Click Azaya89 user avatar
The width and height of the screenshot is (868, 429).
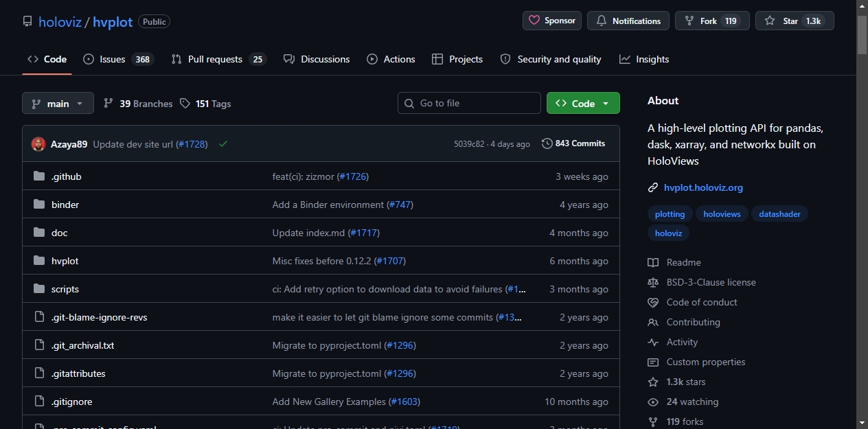(38, 144)
